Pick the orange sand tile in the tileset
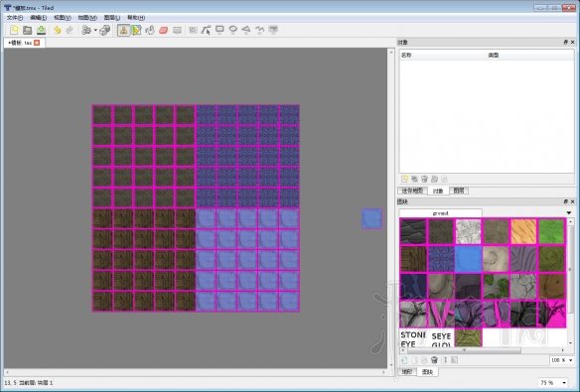 coord(523,231)
